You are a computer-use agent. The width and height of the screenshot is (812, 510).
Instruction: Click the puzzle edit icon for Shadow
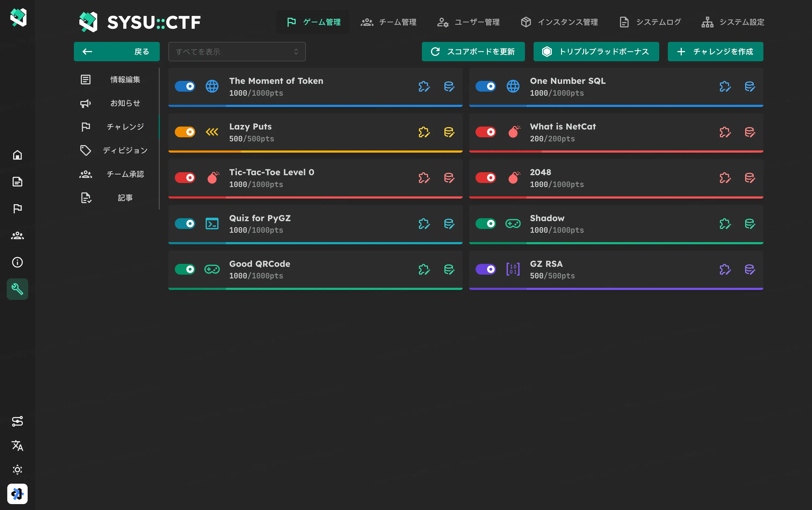725,224
